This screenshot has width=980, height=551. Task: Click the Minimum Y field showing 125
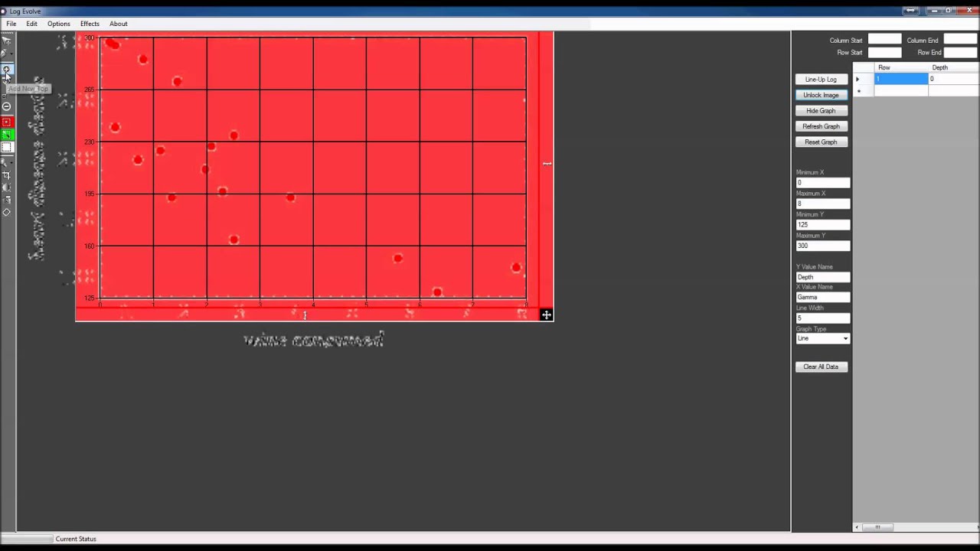tap(823, 225)
